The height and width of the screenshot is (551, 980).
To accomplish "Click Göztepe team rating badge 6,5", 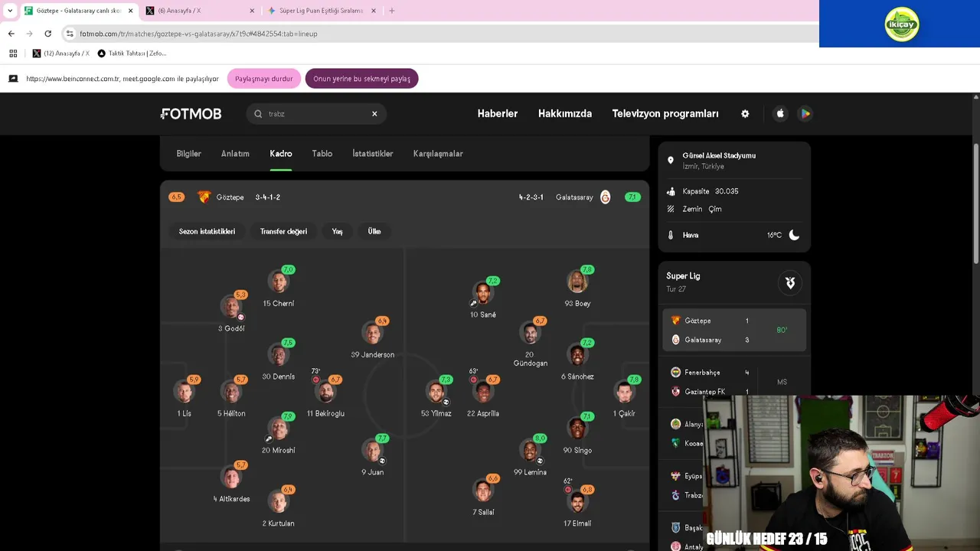I will [x=176, y=197].
